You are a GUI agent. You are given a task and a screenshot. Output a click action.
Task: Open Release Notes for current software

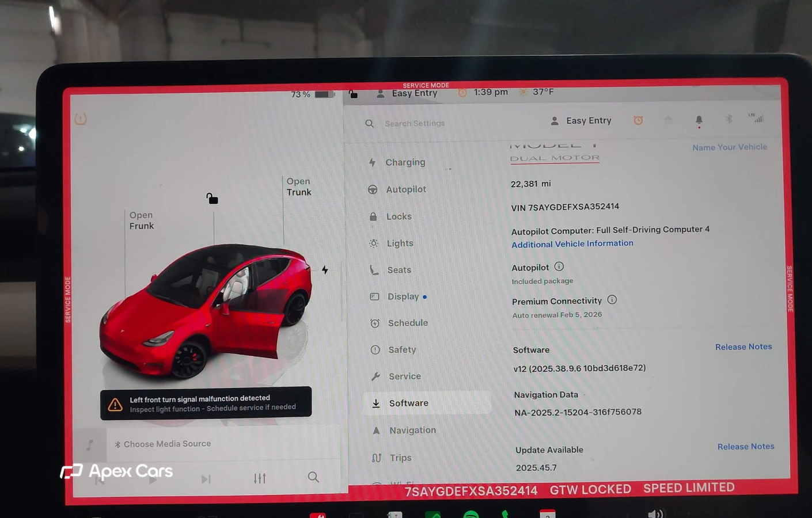[x=743, y=346]
